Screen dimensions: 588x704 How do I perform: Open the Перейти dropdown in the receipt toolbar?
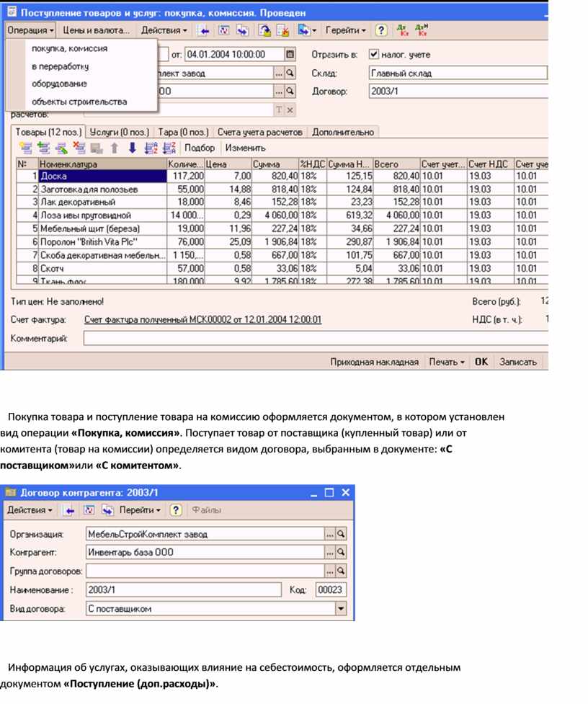346,30
